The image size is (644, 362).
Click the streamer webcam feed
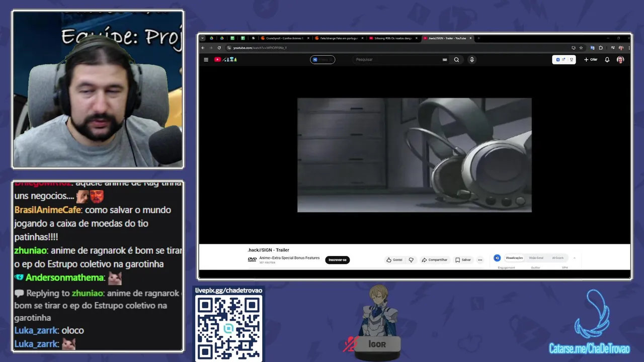point(98,89)
